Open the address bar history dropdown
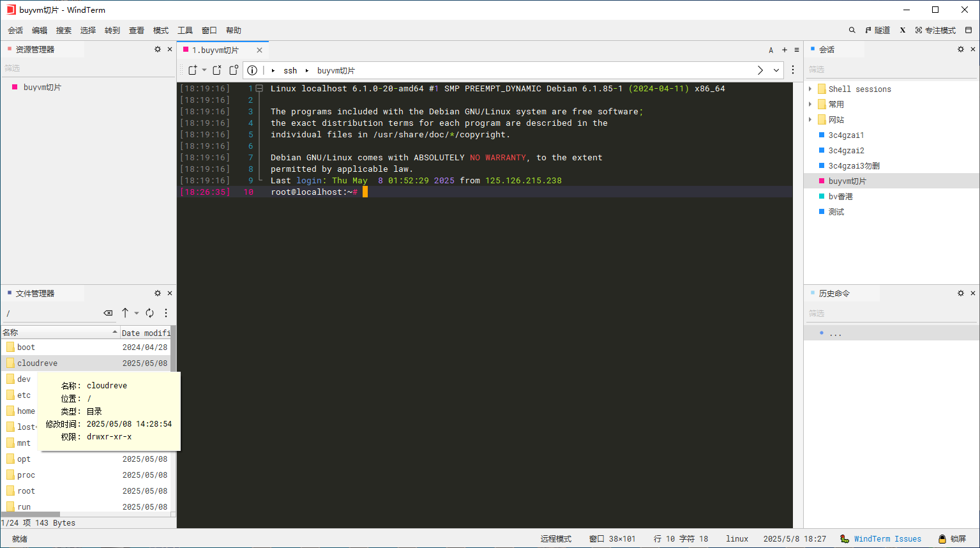The height and width of the screenshot is (548, 980). click(x=776, y=70)
